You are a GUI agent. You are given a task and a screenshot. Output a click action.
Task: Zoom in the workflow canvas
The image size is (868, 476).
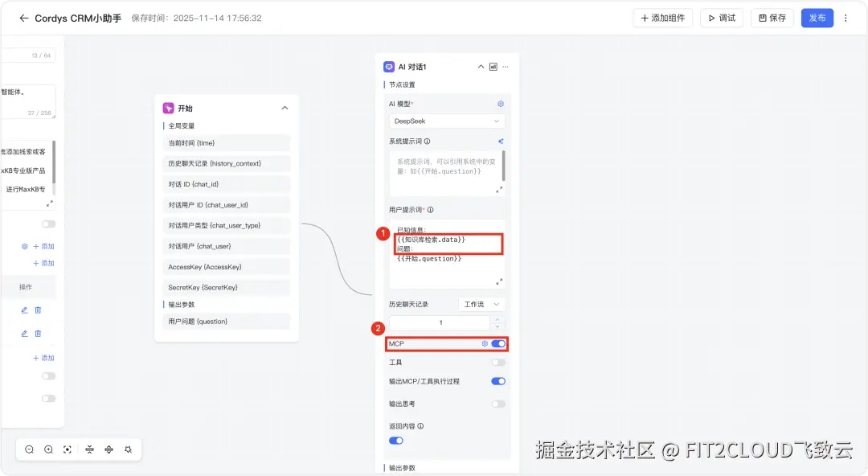(x=49, y=449)
